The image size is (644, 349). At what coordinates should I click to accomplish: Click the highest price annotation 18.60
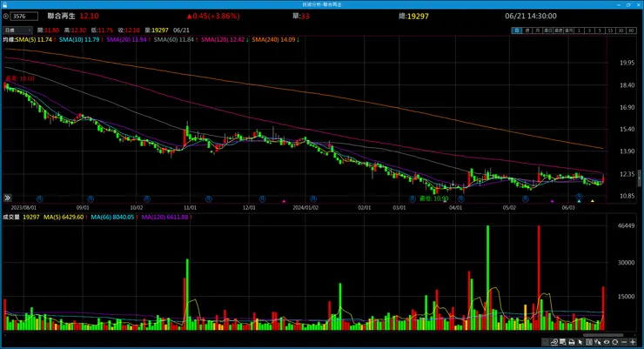click(20, 78)
